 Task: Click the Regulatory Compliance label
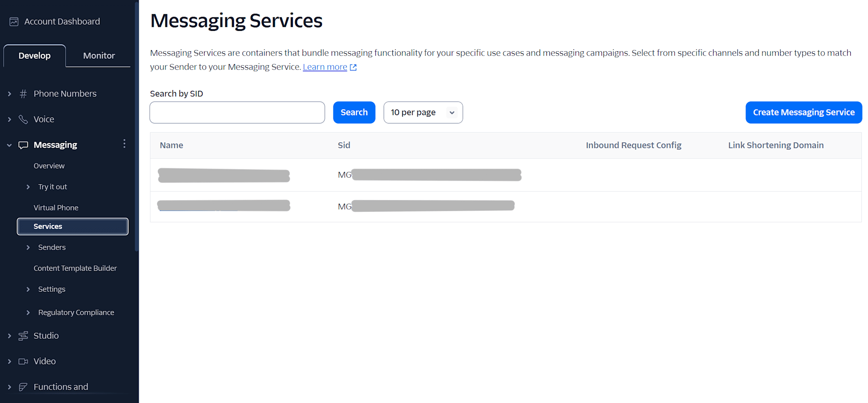(x=76, y=313)
